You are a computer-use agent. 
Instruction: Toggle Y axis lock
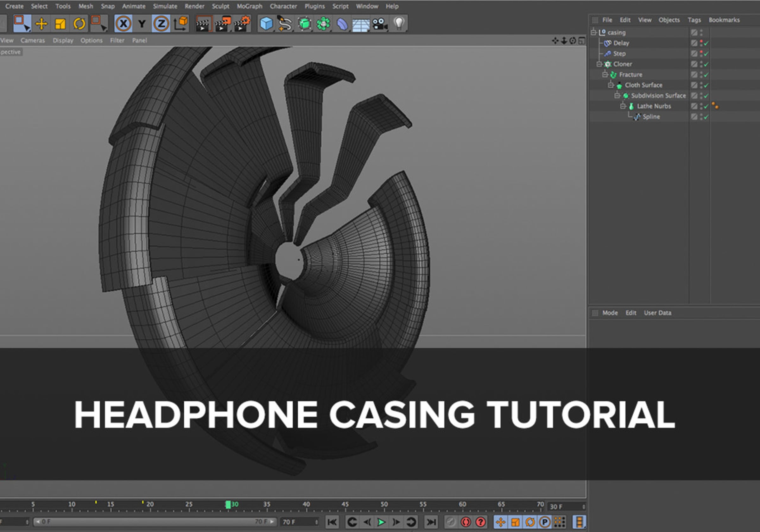pyautogui.click(x=142, y=24)
